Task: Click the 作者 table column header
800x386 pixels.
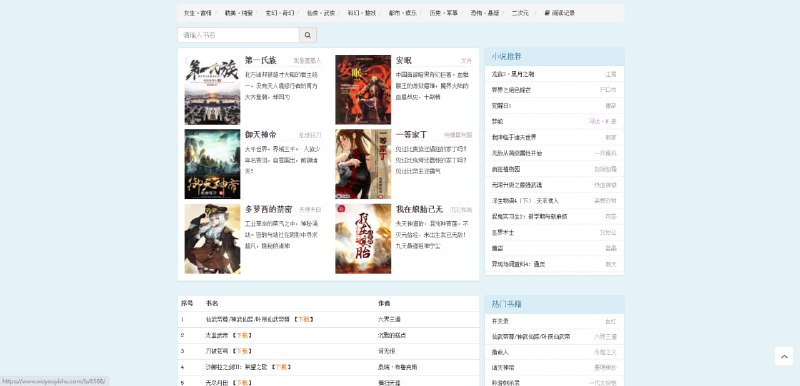Action: 384,303
